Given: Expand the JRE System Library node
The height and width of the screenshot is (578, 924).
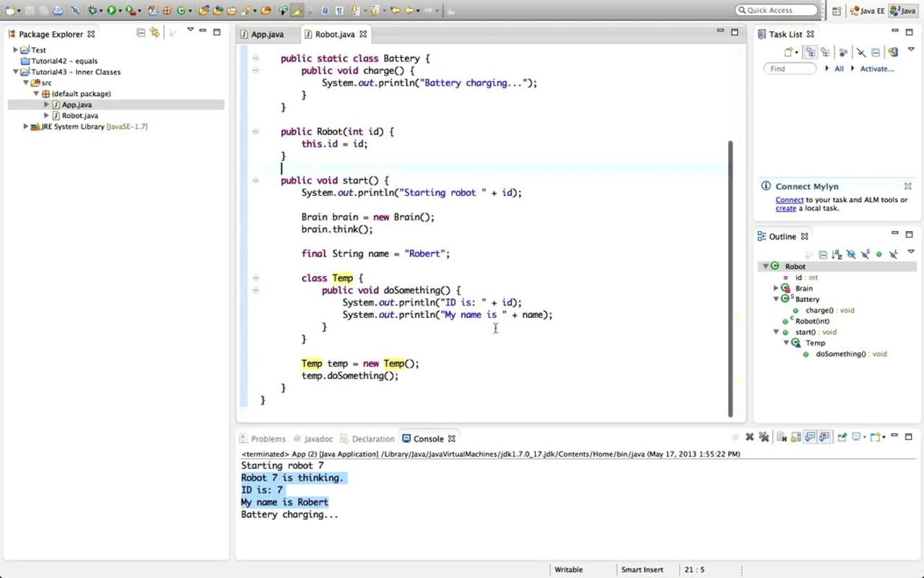Looking at the screenshot, I should [26, 126].
